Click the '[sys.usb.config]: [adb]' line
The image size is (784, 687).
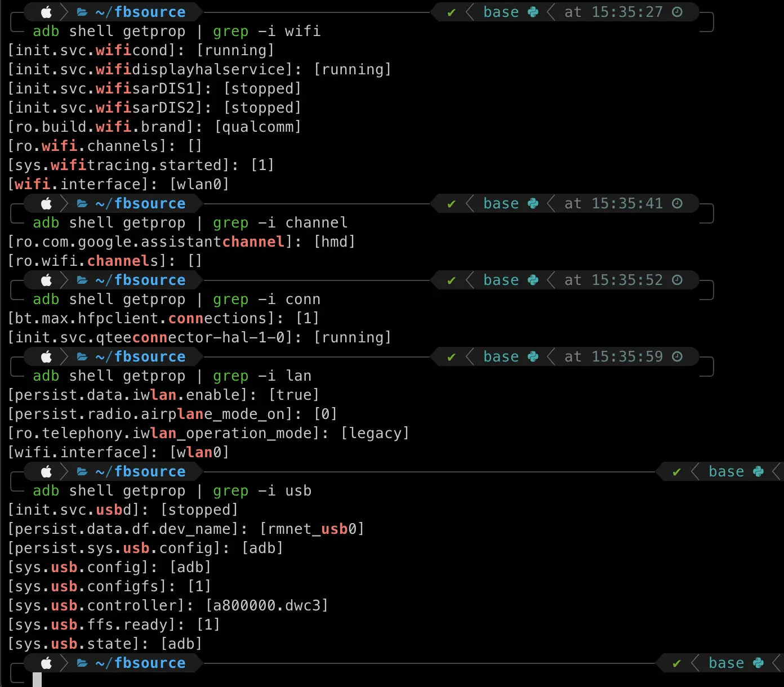(x=110, y=567)
